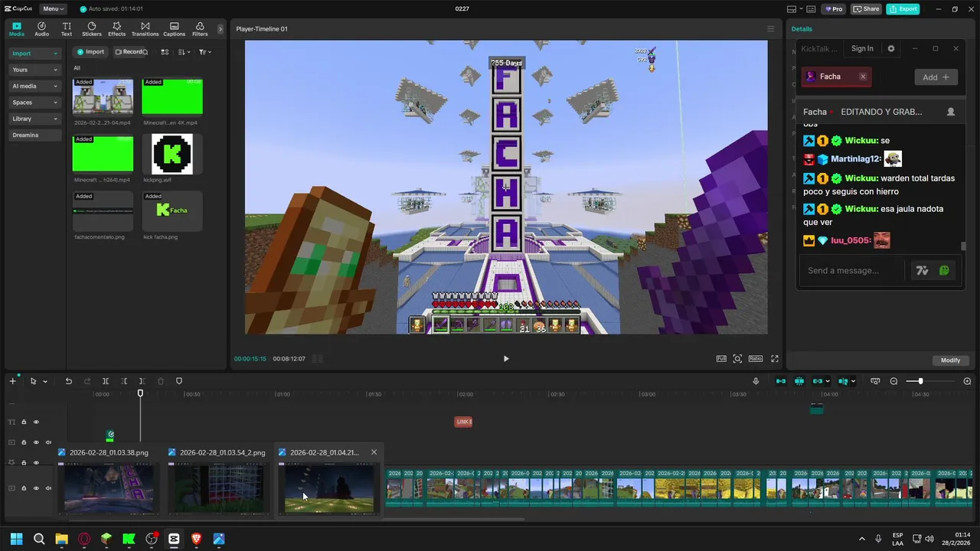Click the Modify button in Details

click(x=950, y=360)
